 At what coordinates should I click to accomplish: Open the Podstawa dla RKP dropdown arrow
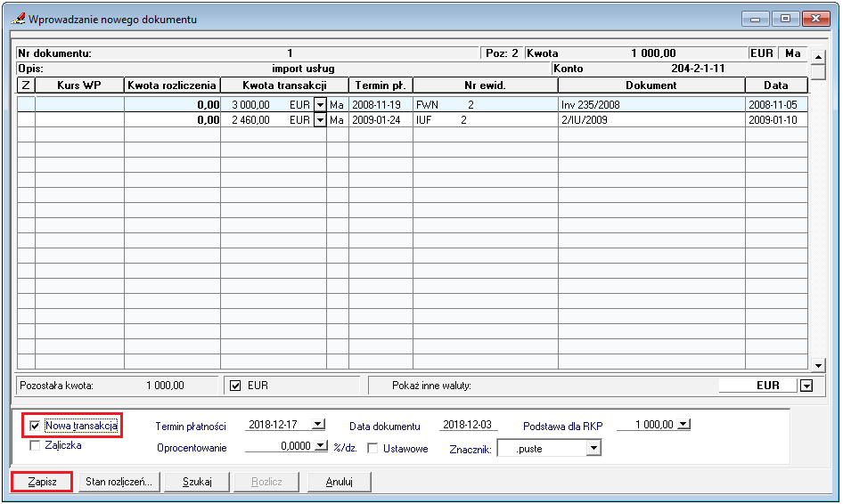click(x=683, y=425)
